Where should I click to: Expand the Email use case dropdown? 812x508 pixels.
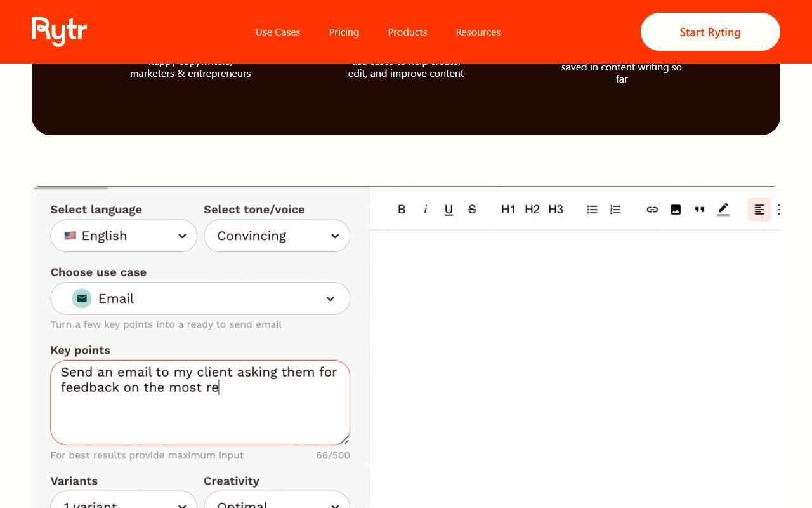tap(200, 298)
